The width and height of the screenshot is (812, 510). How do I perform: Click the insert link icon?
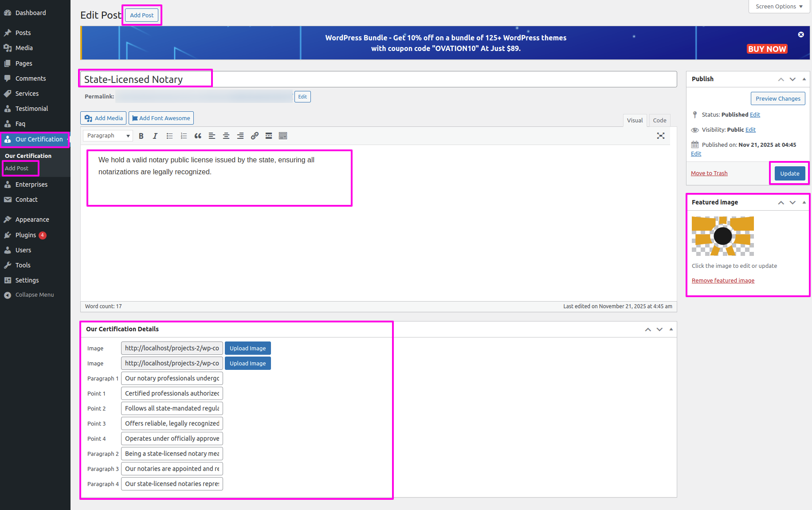(255, 136)
